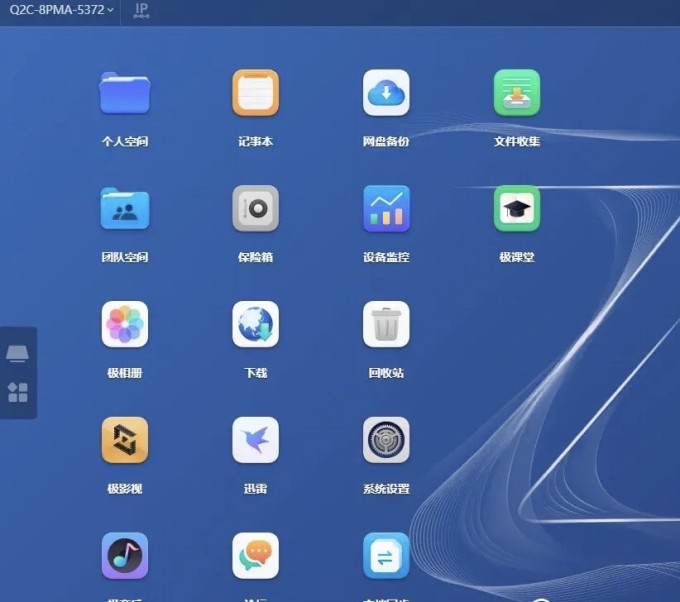
Task: Open the 文件收集 app icon
Action: coord(517,92)
